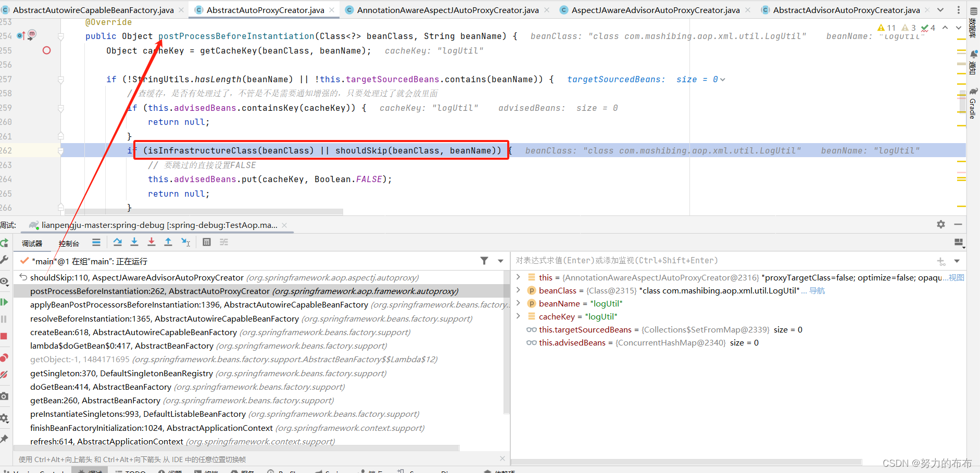Click the thread filter funnel icon

tap(484, 261)
